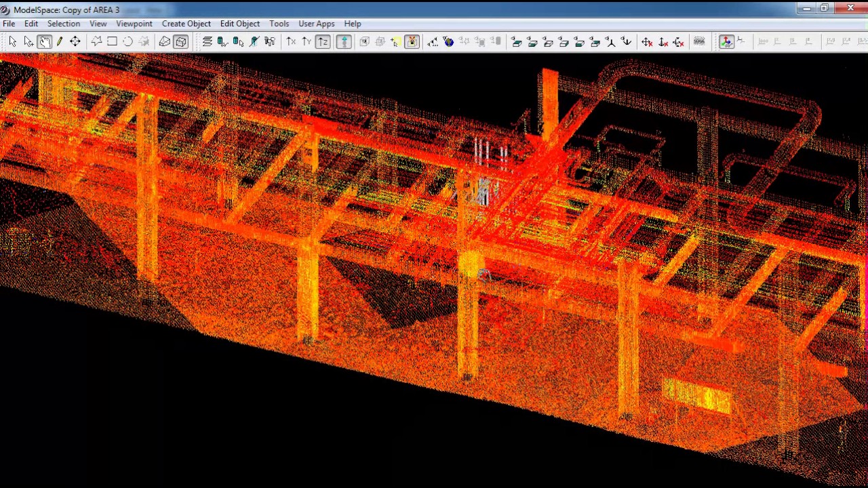Open the Layers stack icon

point(208,42)
